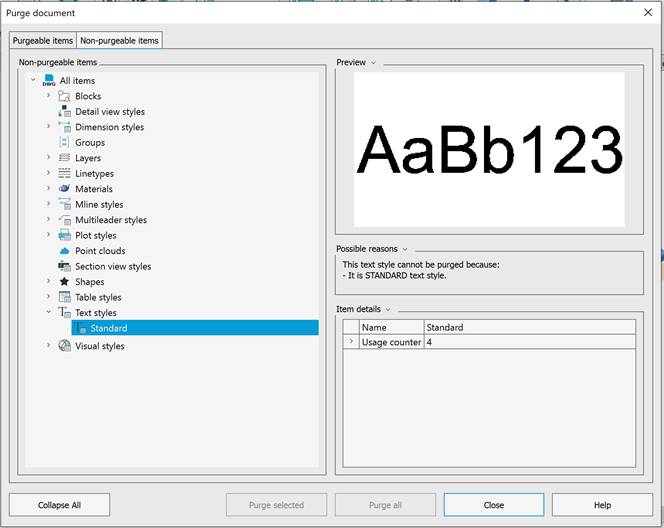Screen dimensions: 664x528
Task: Click the Multileader styles icon
Action: (64, 220)
